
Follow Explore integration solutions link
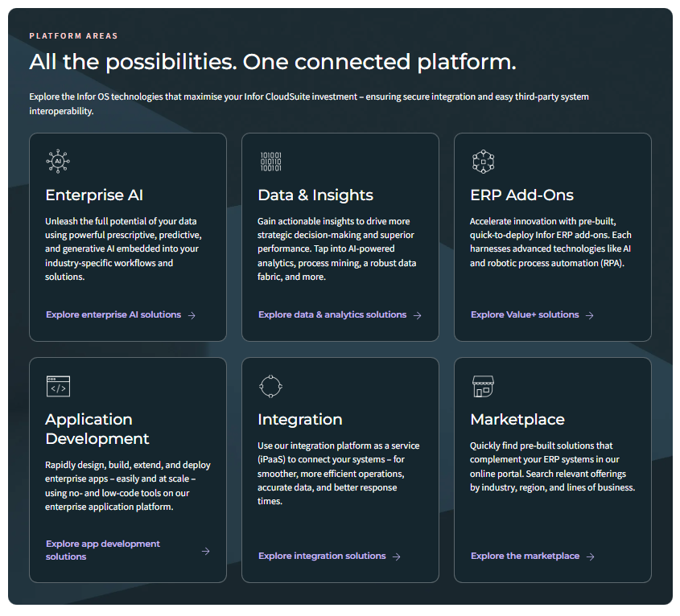coord(322,556)
